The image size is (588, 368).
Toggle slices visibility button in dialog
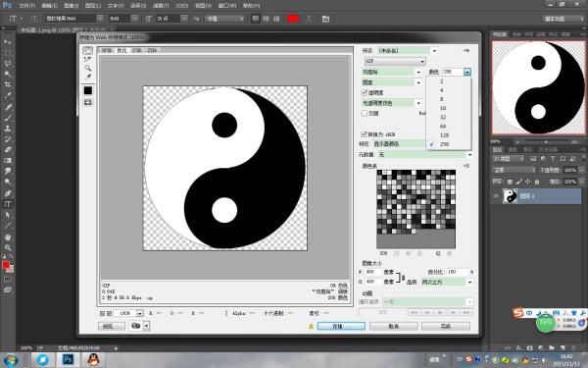pyautogui.click(x=88, y=102)
